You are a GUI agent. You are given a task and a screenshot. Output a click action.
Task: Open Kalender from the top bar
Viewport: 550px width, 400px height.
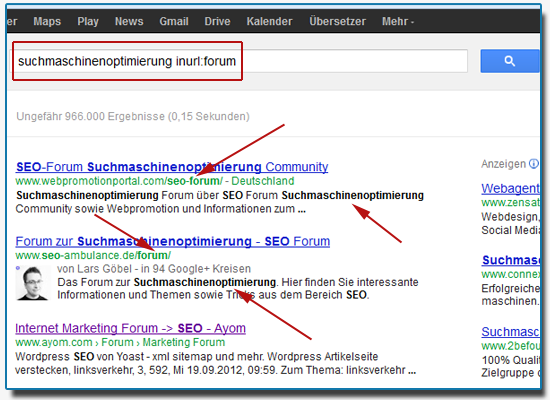[x=269, y=21]
